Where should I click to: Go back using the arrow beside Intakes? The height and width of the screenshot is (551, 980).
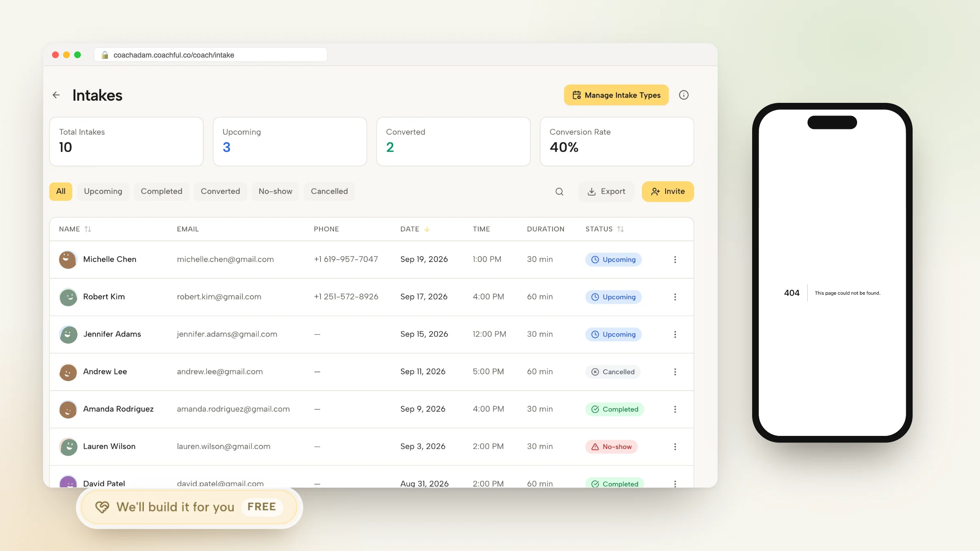click(x=56, y=95)
